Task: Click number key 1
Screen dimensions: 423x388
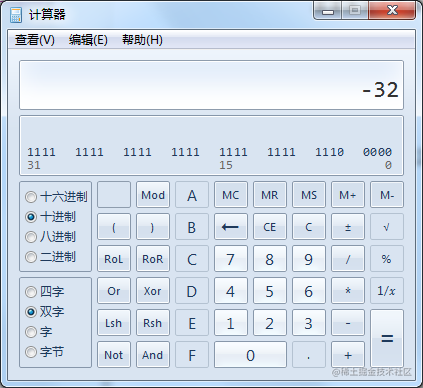Action: click(x=231, y=323)
